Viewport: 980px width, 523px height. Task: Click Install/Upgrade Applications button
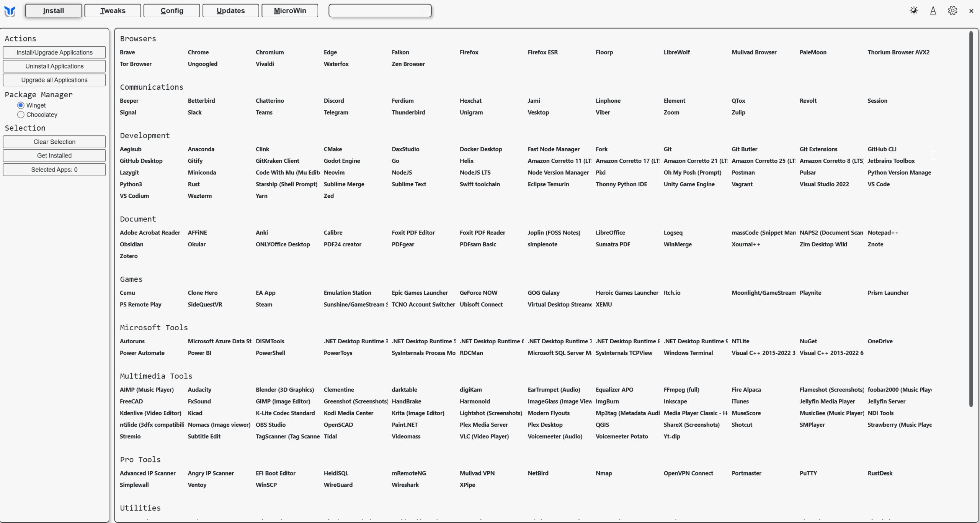54,52
